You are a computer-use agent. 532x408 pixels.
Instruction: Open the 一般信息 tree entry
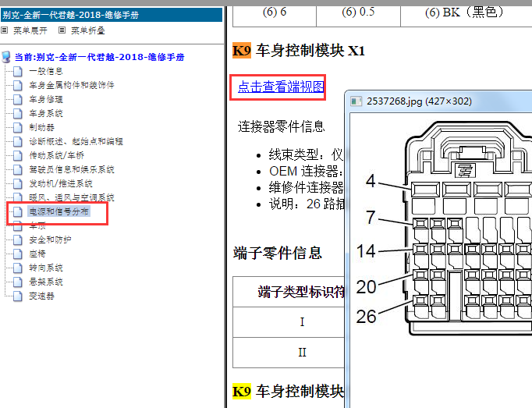[x=46, y=71]
